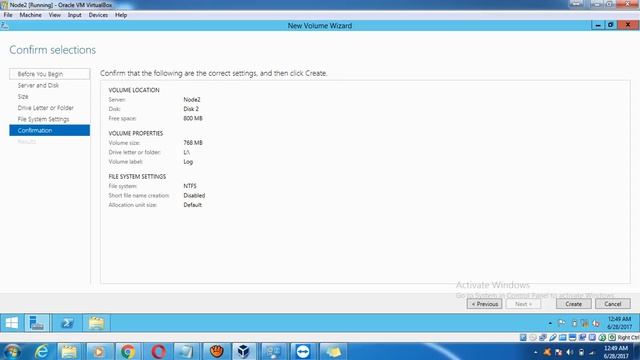The image size is (640, 360).
Task: Open VirtualBox Devices menu
Action: click(98, 15)
